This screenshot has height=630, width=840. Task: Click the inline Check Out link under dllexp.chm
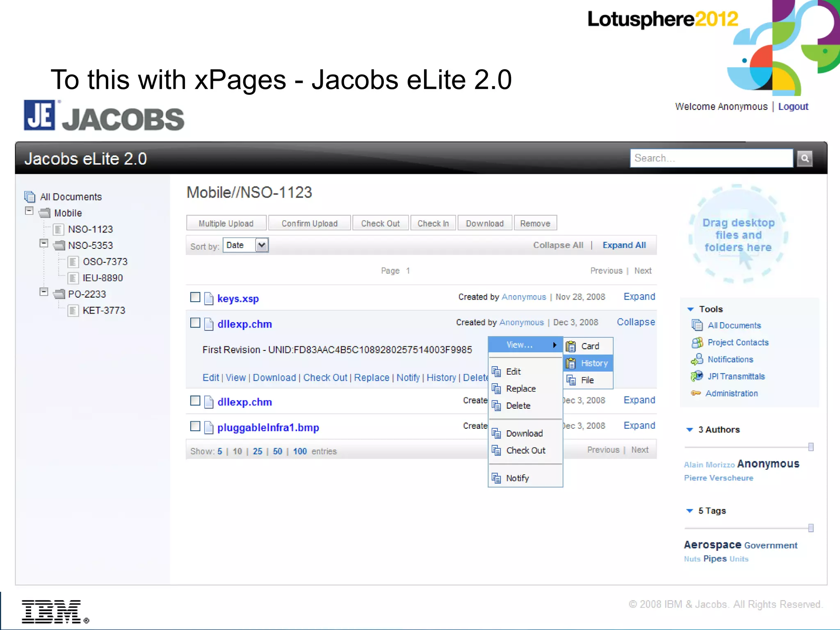pyautogui.click(x=325, y=378)
